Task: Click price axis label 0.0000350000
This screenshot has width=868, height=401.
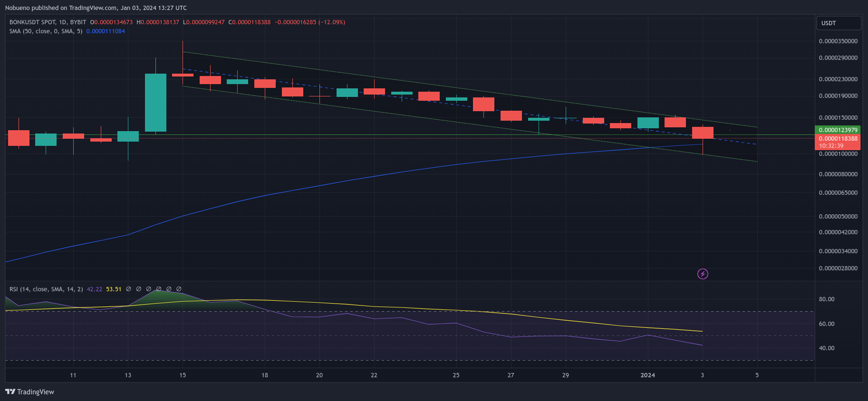Action: (838, 41)
